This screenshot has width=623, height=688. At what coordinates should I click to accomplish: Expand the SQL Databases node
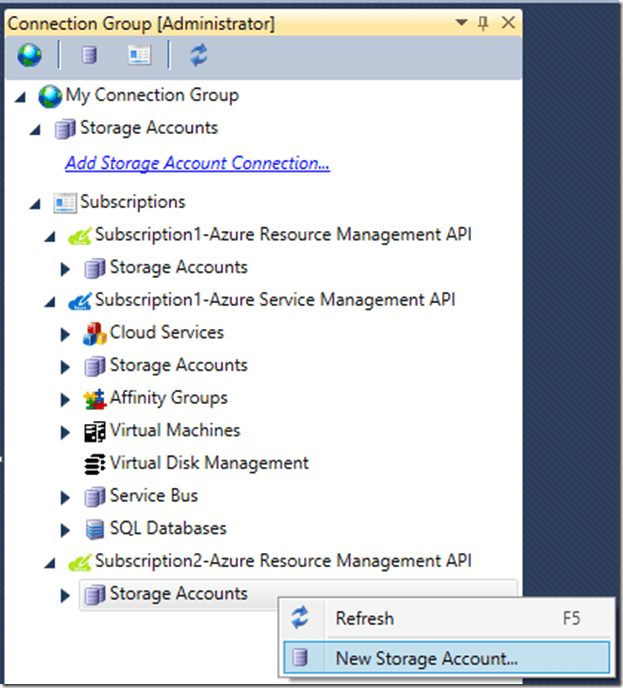(x=65, y=530)
